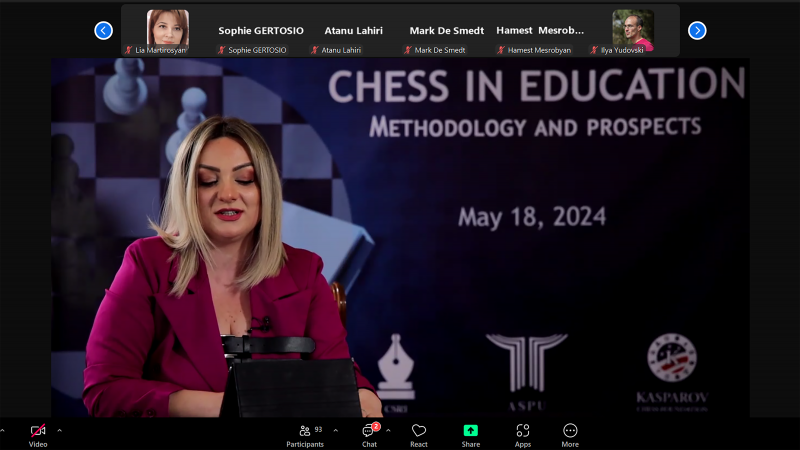Select the Sophie GERTOSIO participant tile
Screen dimensions: 800x450
point(260,30)
